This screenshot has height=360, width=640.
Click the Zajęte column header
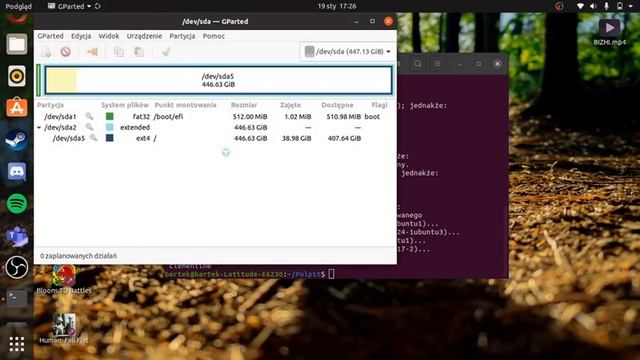tap(290, 105)
